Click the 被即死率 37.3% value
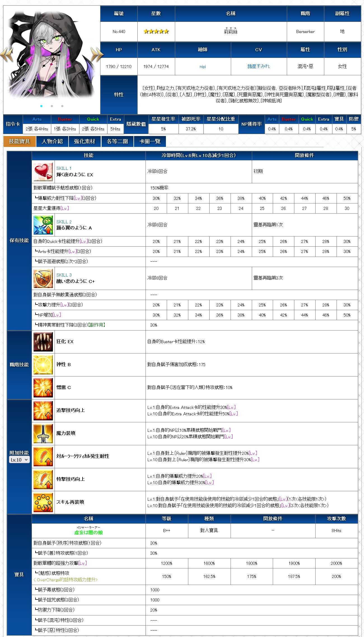Viewport: 364px width, 637px height. (x=191, y=129)
